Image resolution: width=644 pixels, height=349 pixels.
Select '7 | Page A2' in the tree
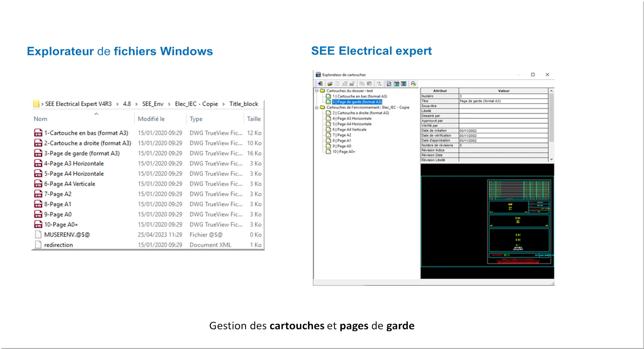[x=342, y=135]
